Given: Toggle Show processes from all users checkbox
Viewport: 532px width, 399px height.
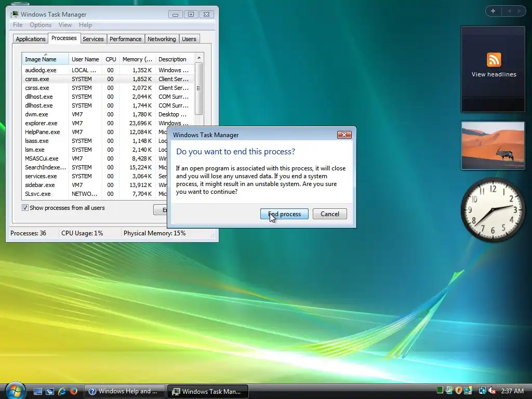Looking at the screenshot, I should point(25,208).
